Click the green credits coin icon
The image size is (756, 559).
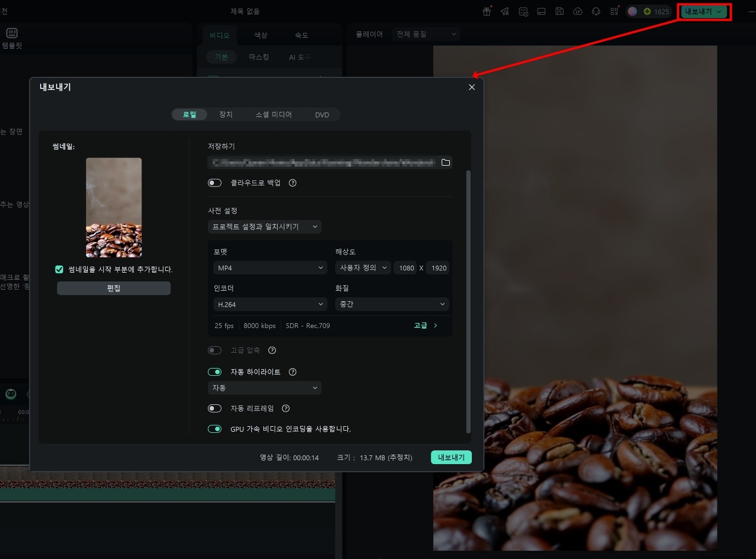(647, 12)
